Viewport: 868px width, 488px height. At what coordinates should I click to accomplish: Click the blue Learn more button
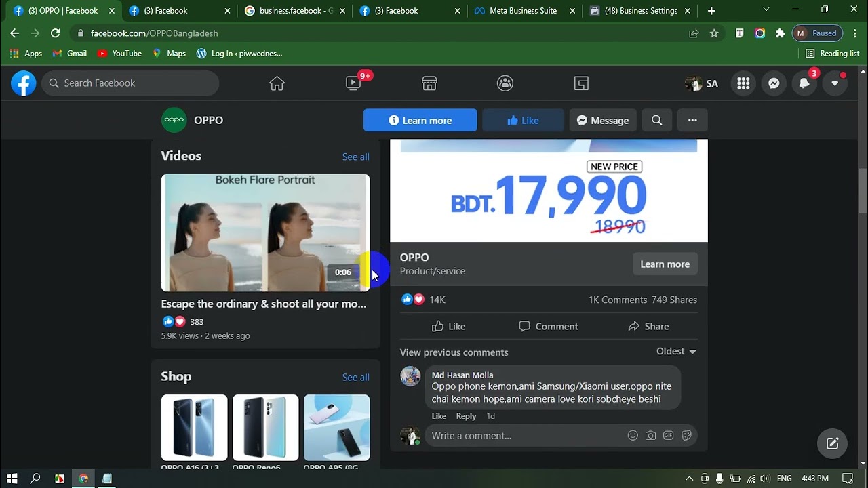tap(420, 120)
